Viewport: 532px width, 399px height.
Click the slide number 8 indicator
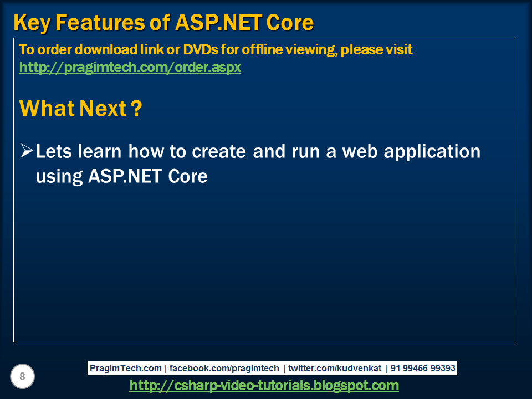click(22, 376)
